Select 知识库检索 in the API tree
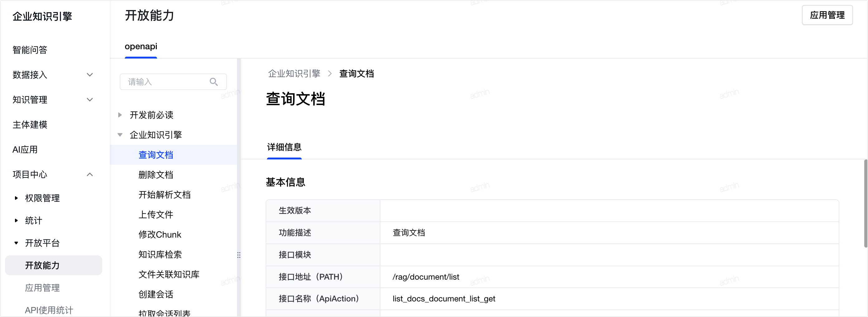Screen dimensions: 868x317 (160, 254)
